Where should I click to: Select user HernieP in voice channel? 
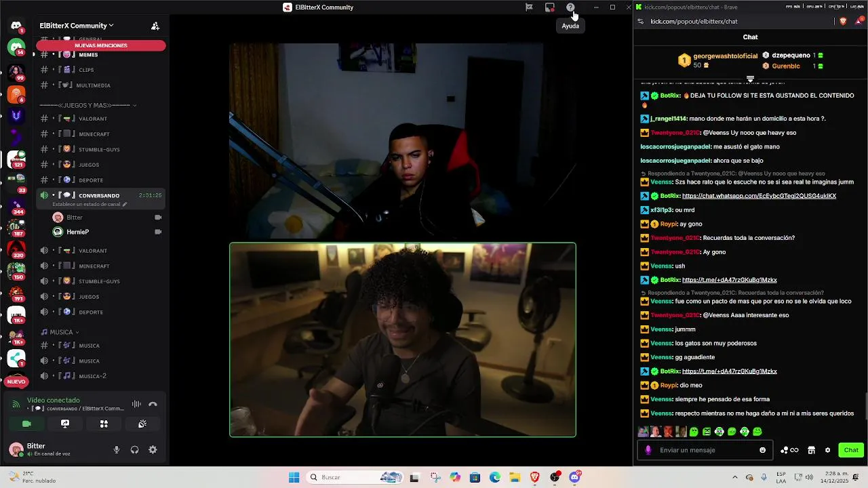pyautogui.click(x=107, y=232)
